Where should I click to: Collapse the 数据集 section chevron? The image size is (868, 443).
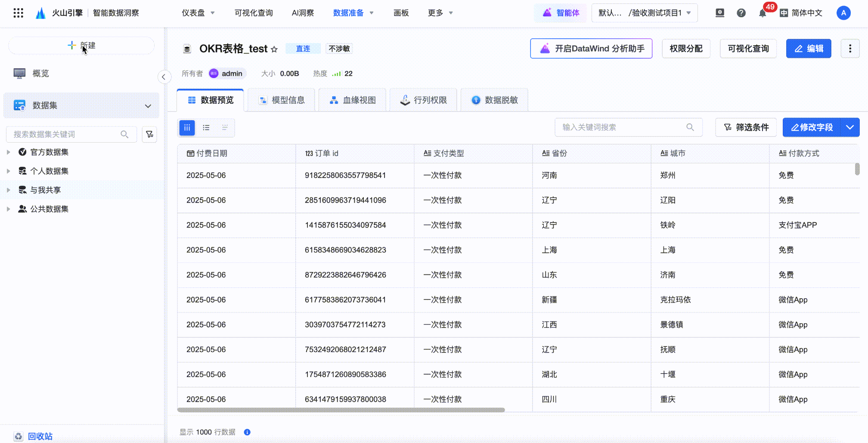[148, 106]
